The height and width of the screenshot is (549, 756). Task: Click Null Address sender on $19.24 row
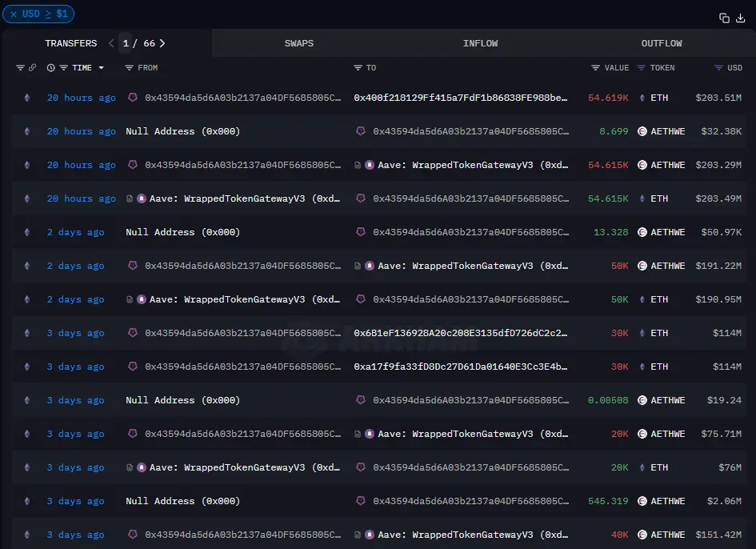coord(182,400)
